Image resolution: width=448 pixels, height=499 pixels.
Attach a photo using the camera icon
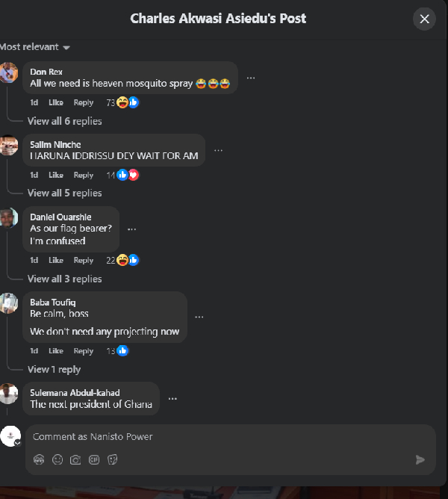click(x=75, y=459)
